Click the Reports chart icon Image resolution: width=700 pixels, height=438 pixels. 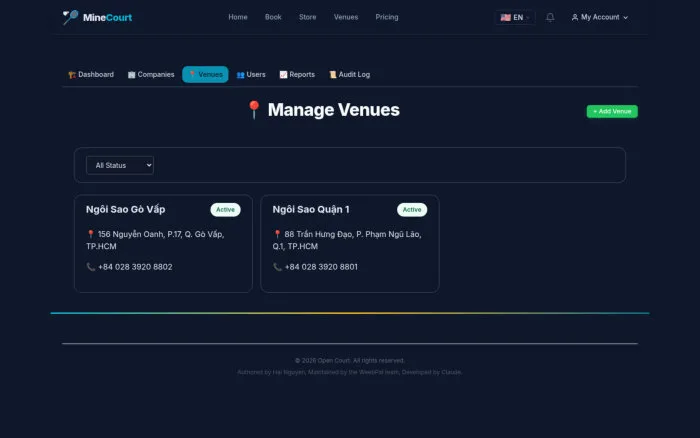[283, 75]
